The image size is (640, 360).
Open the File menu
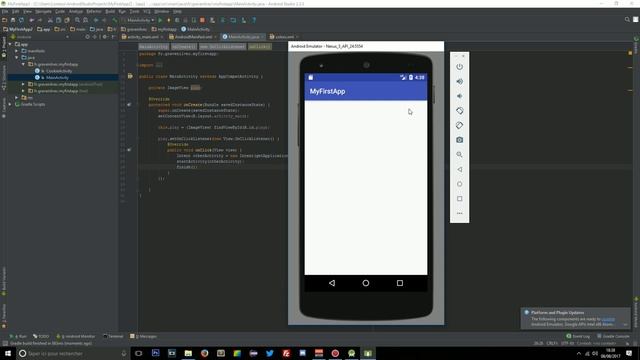(x=5, y=11)
